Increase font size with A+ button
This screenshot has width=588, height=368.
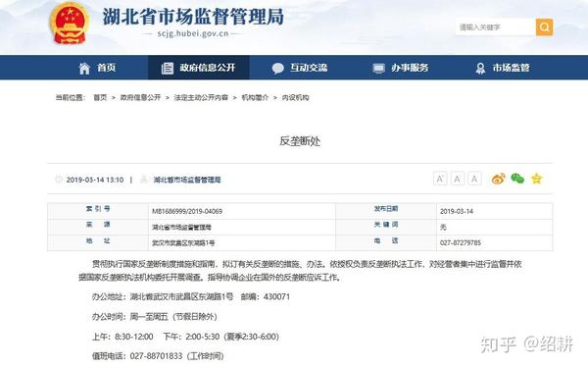tap(440, 179)
